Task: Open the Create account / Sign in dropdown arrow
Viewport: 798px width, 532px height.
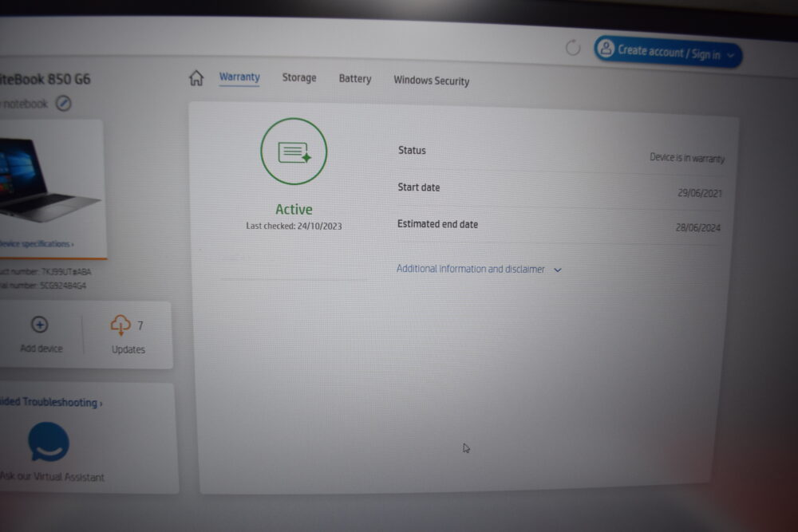Action: (730, 56)
